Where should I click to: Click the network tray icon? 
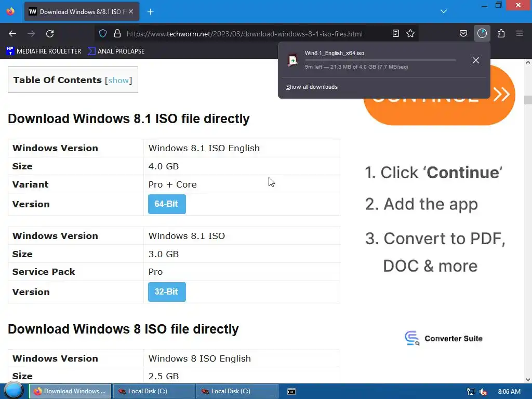pyautogui.click(x=470, y=392)
